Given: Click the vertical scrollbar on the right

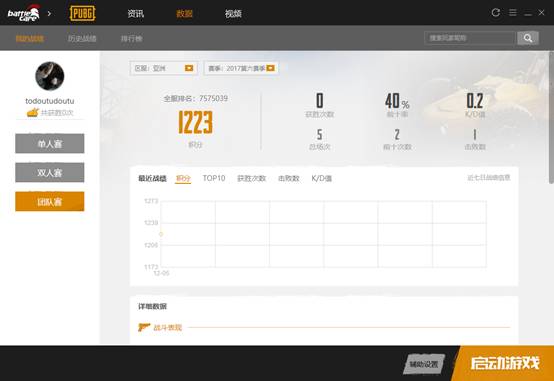Looking at the screenshot, I should click(x=552, y=117).
